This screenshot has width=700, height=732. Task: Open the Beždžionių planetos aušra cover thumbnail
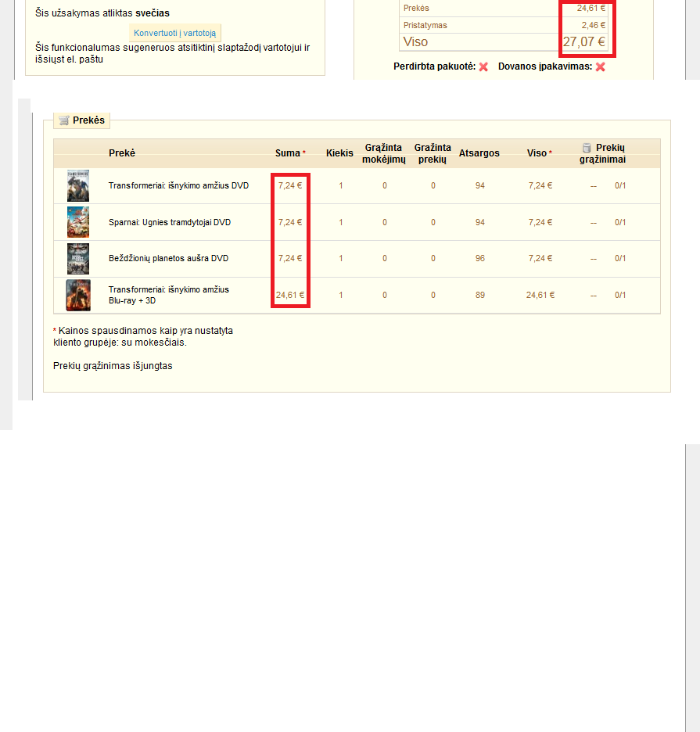tap(78, 259)
